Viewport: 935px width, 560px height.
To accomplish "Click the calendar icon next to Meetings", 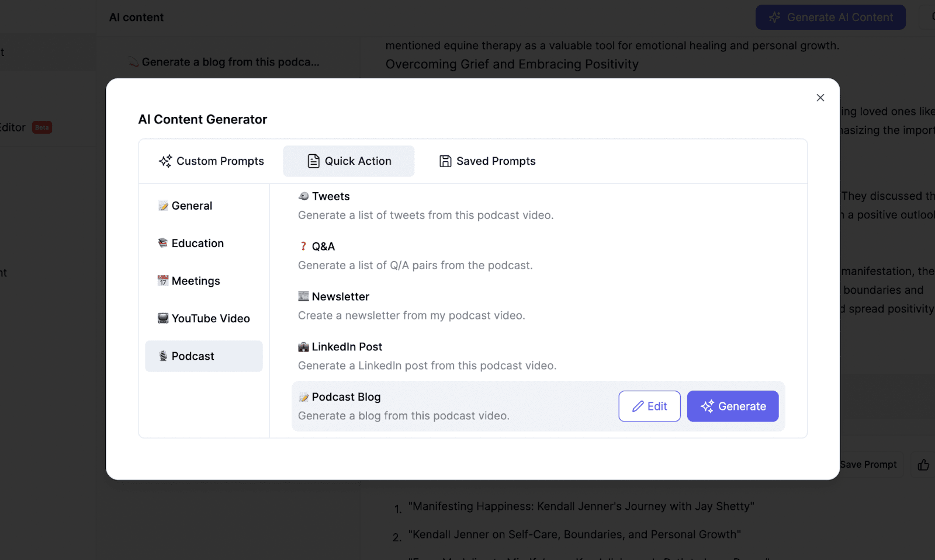I will point(162,281).
